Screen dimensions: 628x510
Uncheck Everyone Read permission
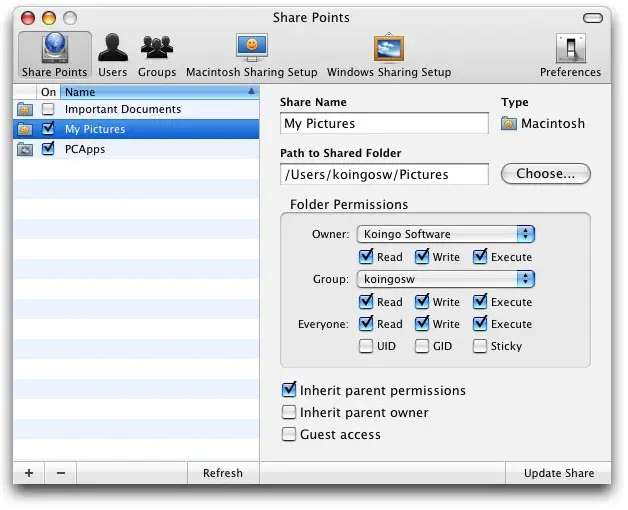pyautogui.click(x=366, y=323)
